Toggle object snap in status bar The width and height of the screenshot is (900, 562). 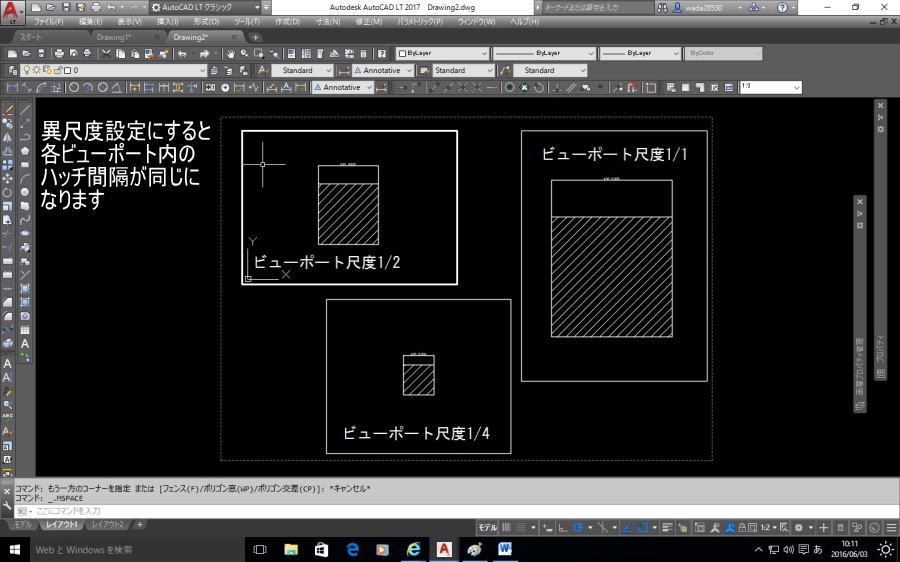(643, 527)
